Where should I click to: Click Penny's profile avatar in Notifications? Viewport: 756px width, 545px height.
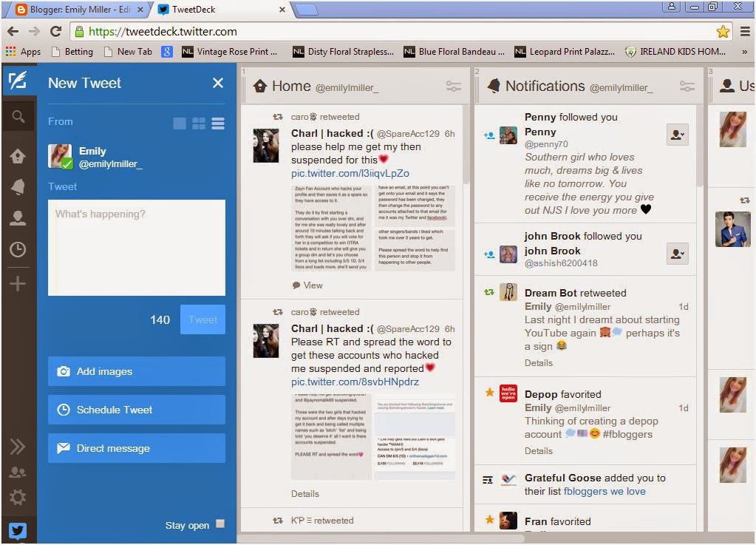click(508, 135)
